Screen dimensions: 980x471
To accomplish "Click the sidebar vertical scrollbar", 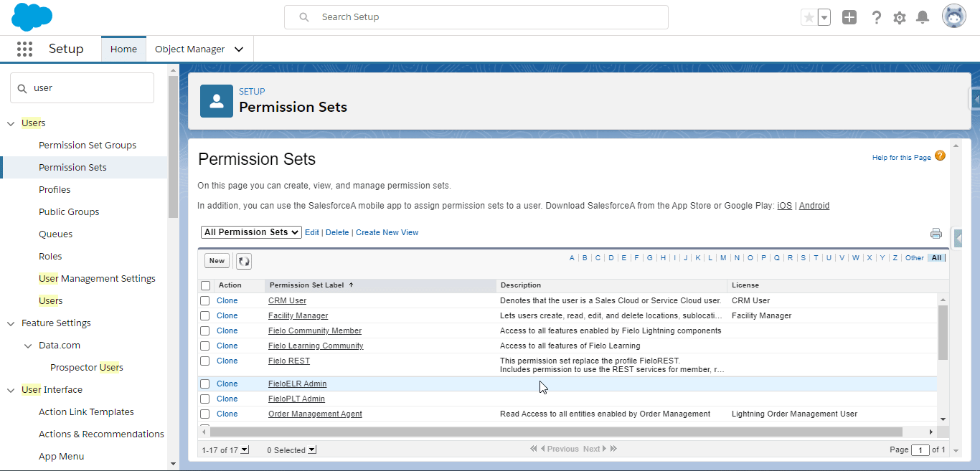I will 173,147.
